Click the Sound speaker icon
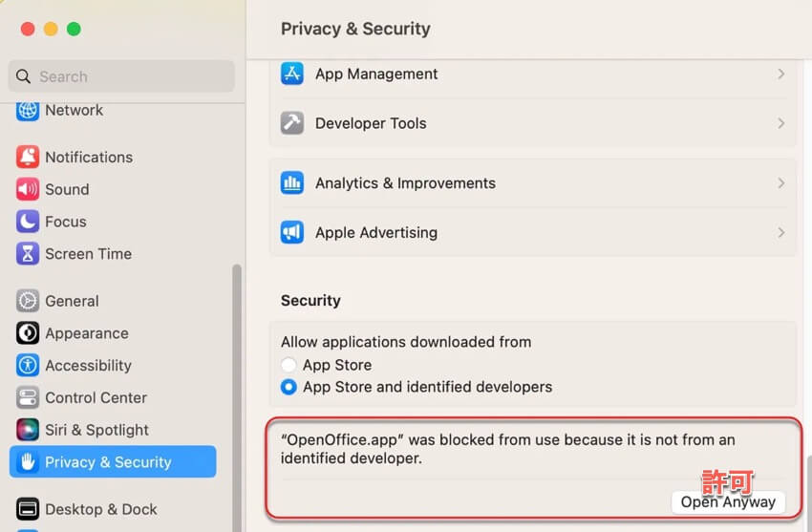This screenshot has width=812, height=532. click(28, 189)
